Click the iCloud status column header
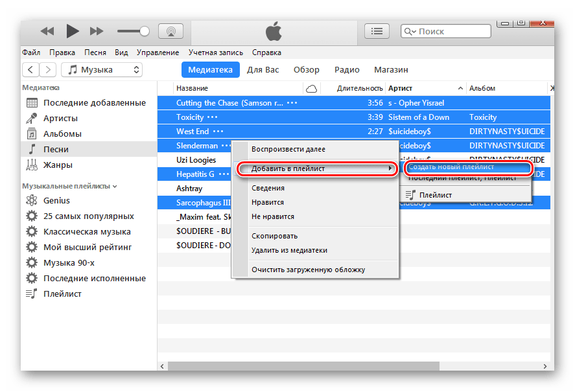This screenshot has height=392, width=575. [312, 88]
